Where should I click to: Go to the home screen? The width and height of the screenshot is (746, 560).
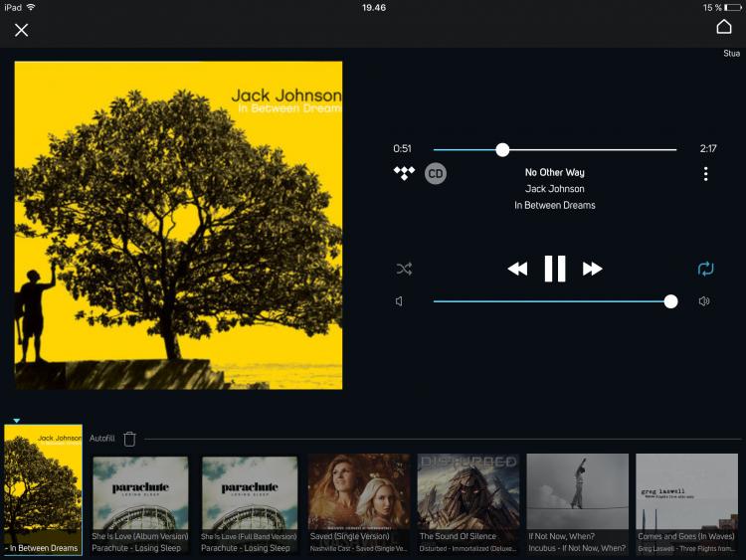pos(724,27)
